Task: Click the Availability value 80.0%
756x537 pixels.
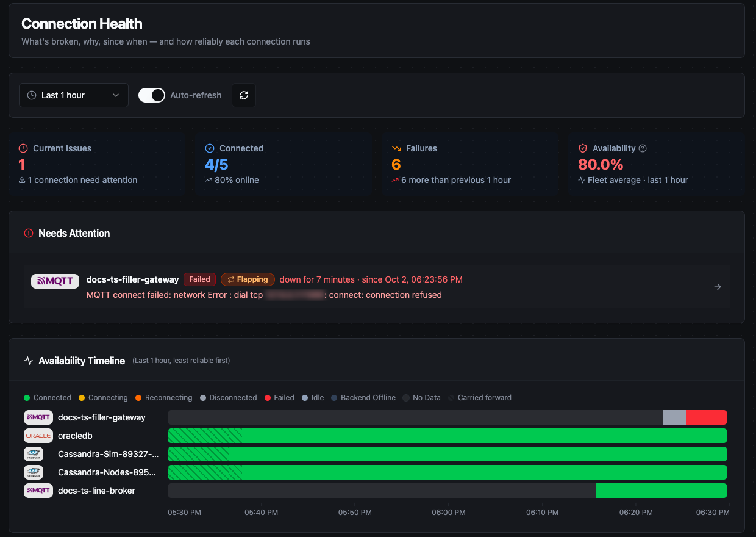Action: pos(601,164)
